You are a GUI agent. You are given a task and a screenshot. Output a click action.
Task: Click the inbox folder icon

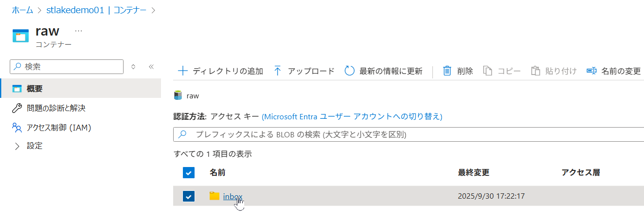point(215,196)
